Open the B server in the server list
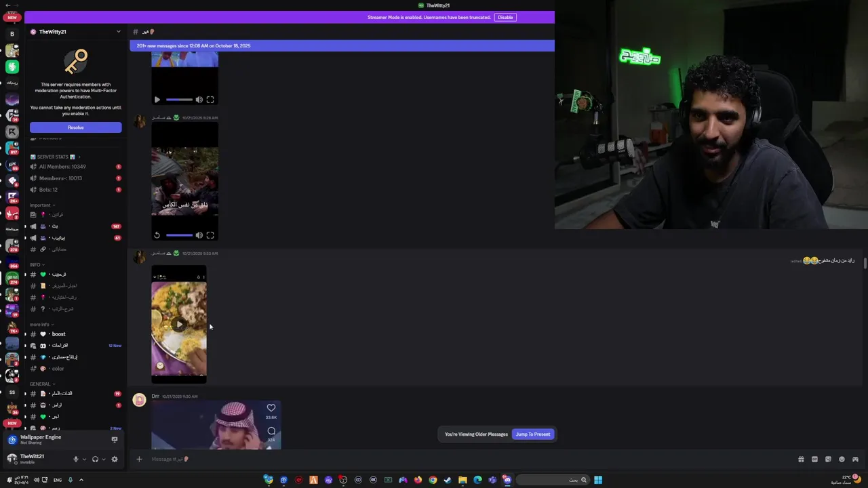This screenshot has height=488, width=868. [12, 34]
